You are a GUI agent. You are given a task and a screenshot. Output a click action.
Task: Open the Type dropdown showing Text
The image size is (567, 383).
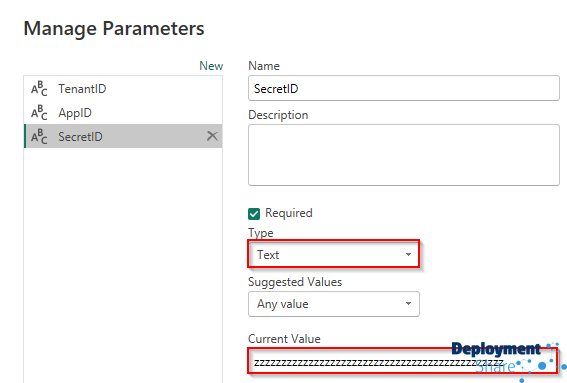pos(334,254)
